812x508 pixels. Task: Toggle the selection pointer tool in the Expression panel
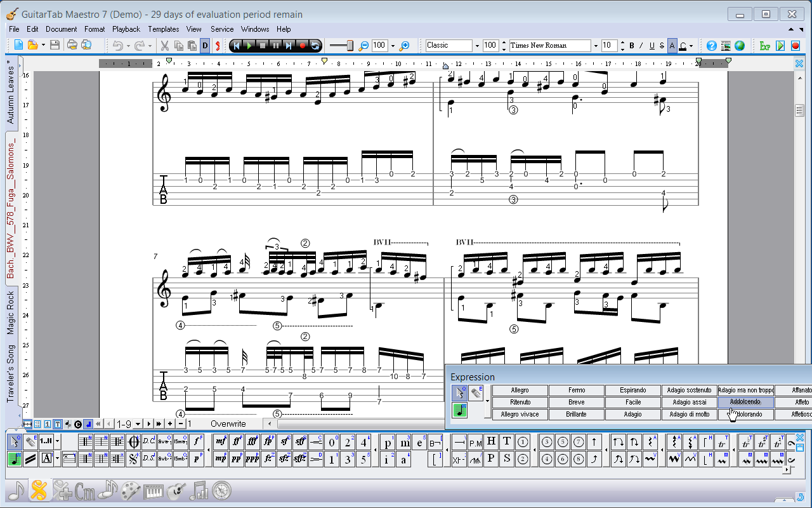pyautogui.click(x=459, y=394)
